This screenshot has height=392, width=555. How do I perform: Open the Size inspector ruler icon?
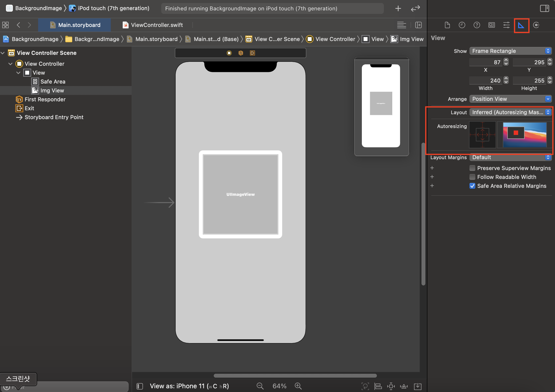tap(521, 25)
